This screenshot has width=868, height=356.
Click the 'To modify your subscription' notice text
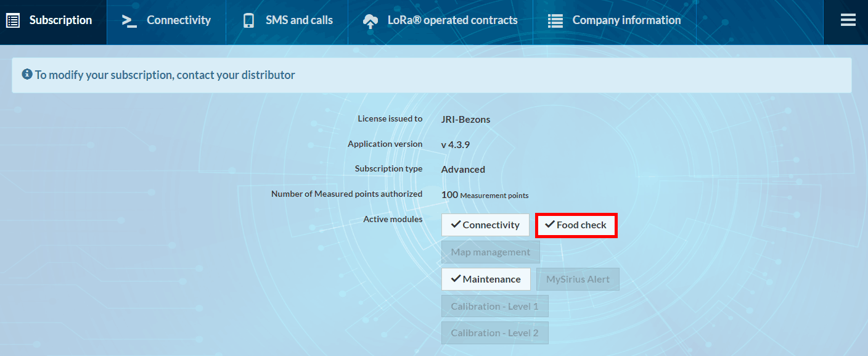(165, 75)
